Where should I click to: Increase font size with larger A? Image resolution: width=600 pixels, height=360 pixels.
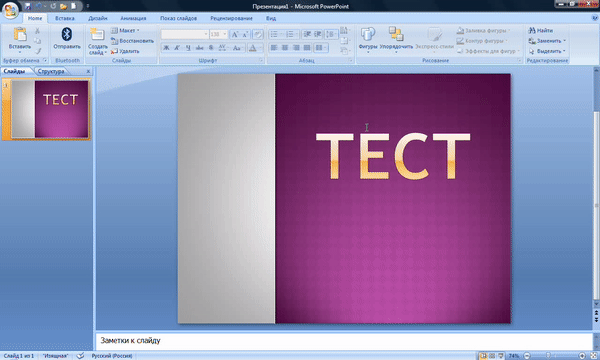click(235, 34)
